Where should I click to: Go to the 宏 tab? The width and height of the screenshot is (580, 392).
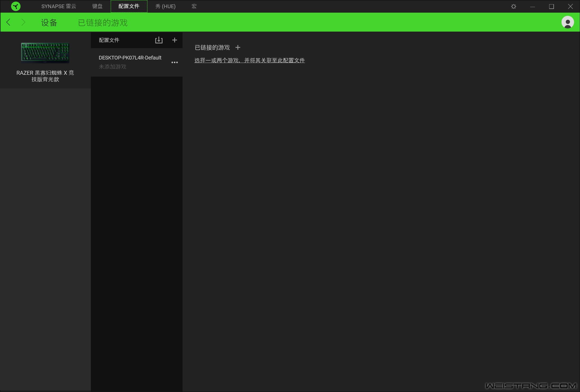[x=194, y=6]
